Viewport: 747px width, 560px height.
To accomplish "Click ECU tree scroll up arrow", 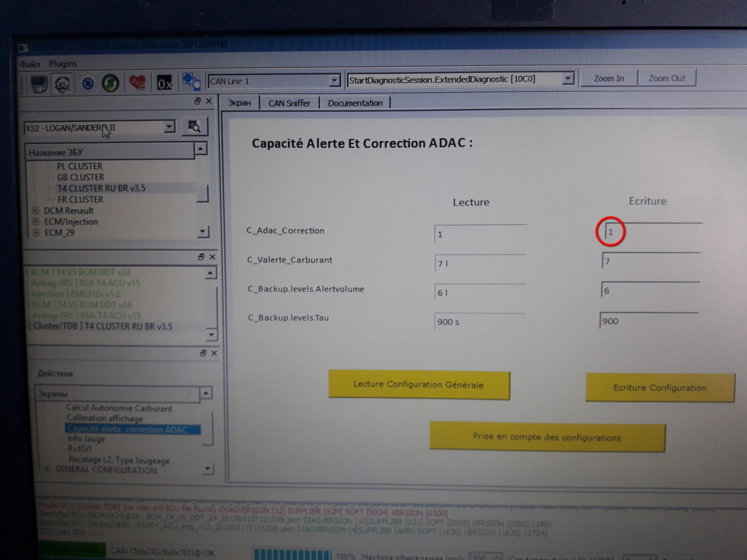I will tap(201, 149).
